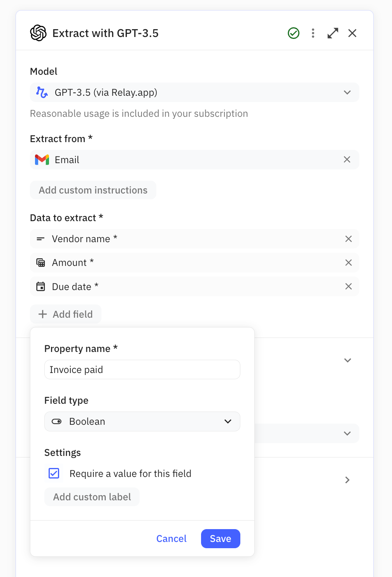
Task: Open the Model dropdown GPT-3.5 via Relay.app
Action: 194,93
